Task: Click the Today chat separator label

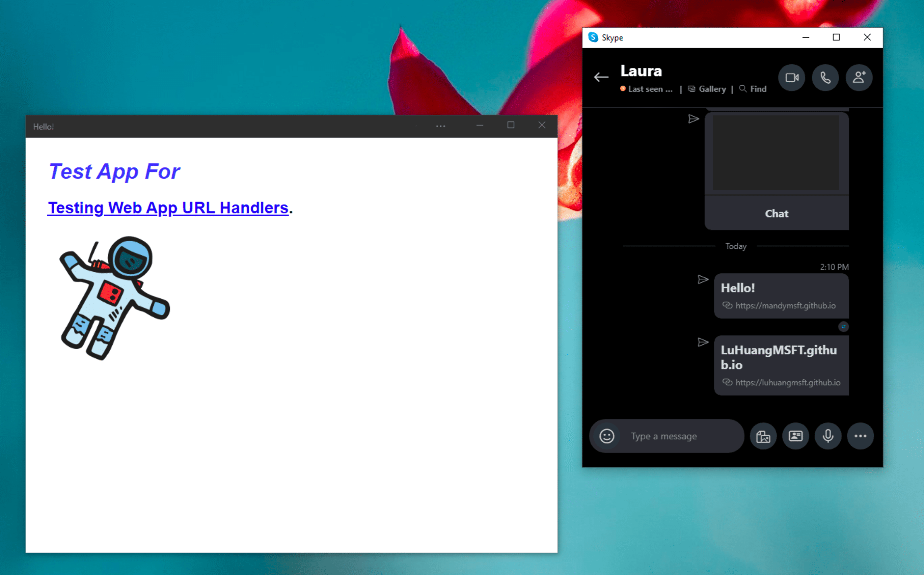Action: (x=735, y=246)
